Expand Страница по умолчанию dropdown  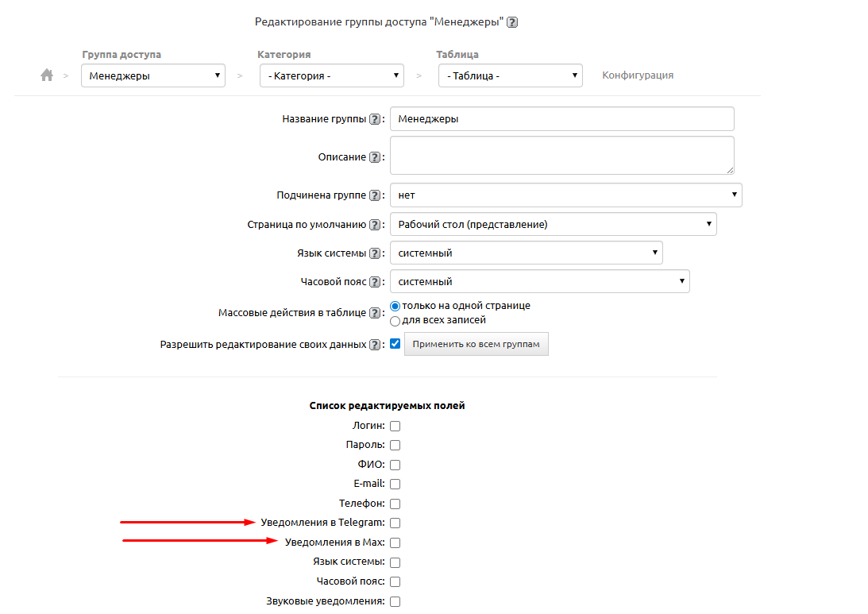click(553, 225)
